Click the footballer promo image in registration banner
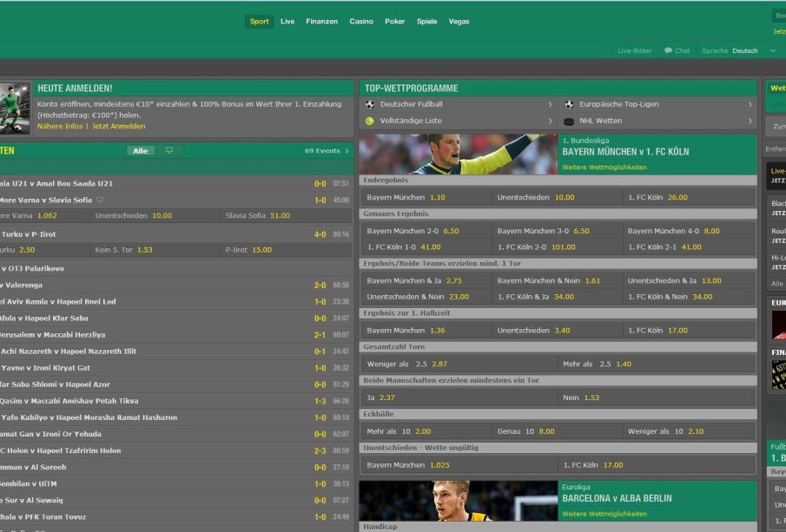Viewport: 786px width, 532px height. 15,107
